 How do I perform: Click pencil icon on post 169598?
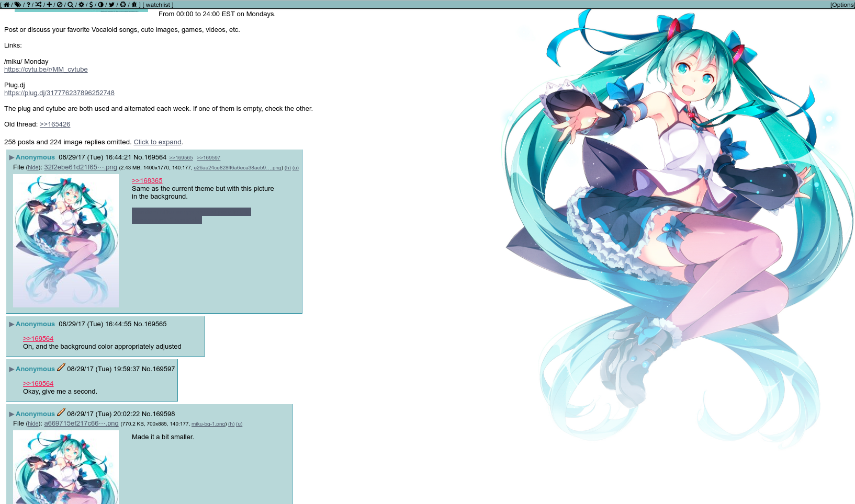61,413
